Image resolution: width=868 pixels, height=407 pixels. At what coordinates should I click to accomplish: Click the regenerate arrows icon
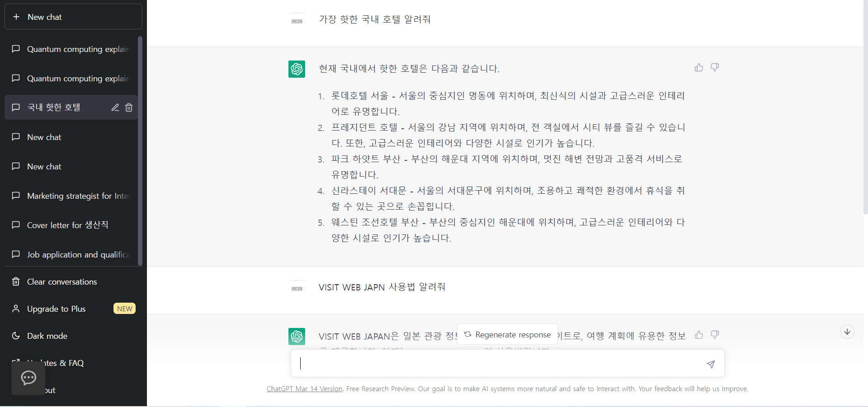pos(468,334)
